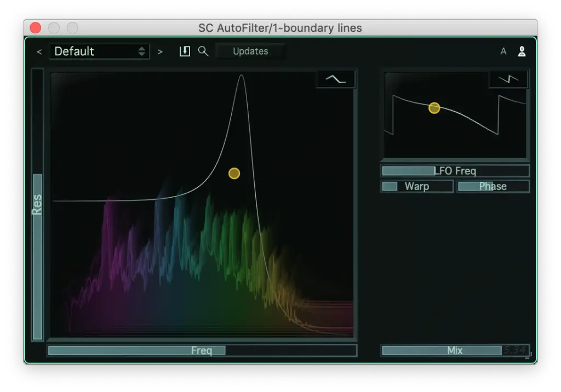Advance to the next preset with the right arrow
561x392 pixels.
click(x=159, y=51)
